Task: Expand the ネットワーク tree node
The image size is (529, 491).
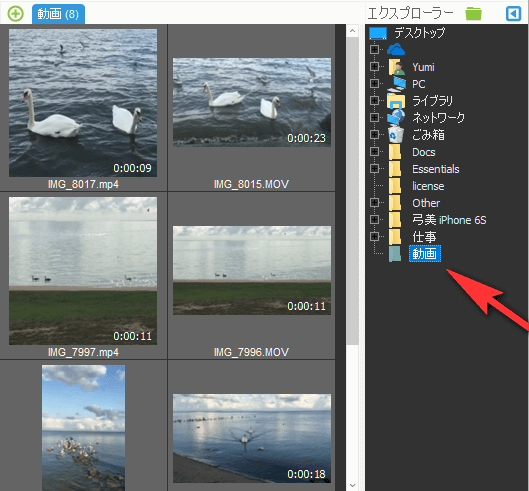Action: point(374,117)
